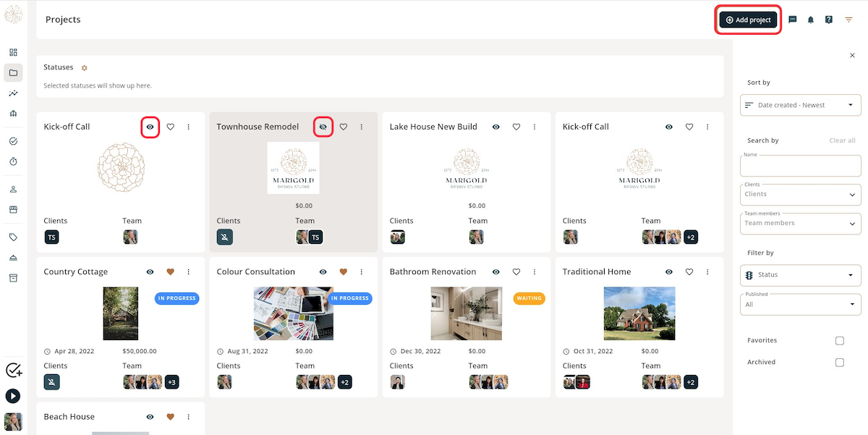Favorite Bathroom Renovation with the heart icon
Viewport: 868px width, 435px height.
tap(516, 272)
